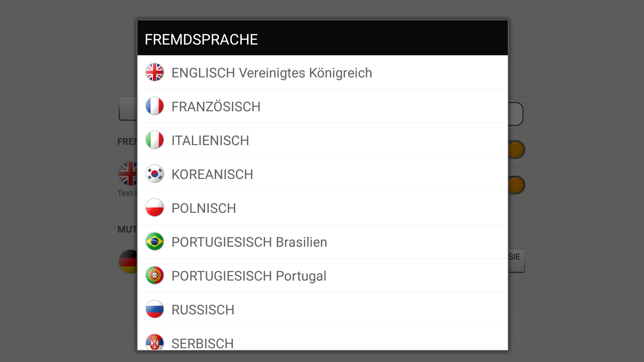Image resolution: width=644 pixels, height=362 pixels.
Task: Choose RUSSISCH from the list
Action: [x=203, y=310]
